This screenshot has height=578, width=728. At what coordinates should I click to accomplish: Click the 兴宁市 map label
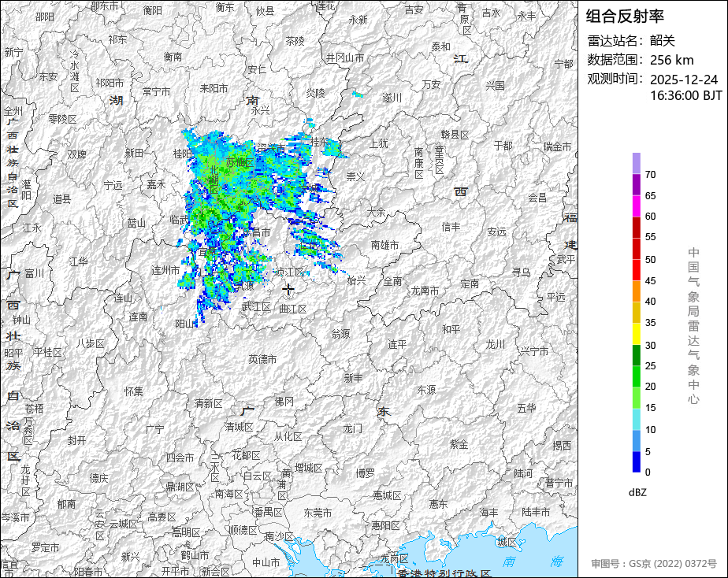point(534,352)
